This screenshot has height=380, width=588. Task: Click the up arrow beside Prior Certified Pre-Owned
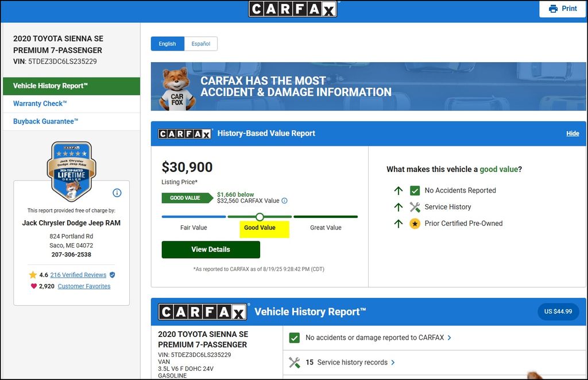[x=399, y=224]
